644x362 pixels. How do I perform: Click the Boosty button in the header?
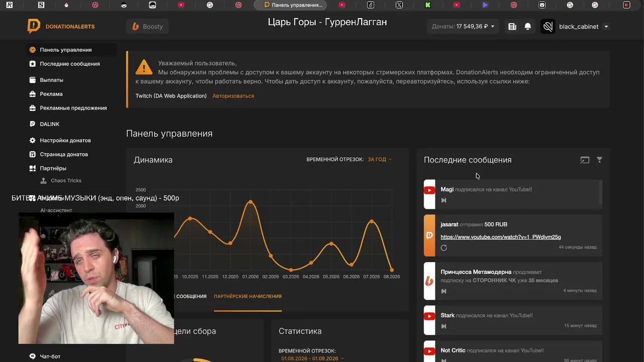click(147, 27)
